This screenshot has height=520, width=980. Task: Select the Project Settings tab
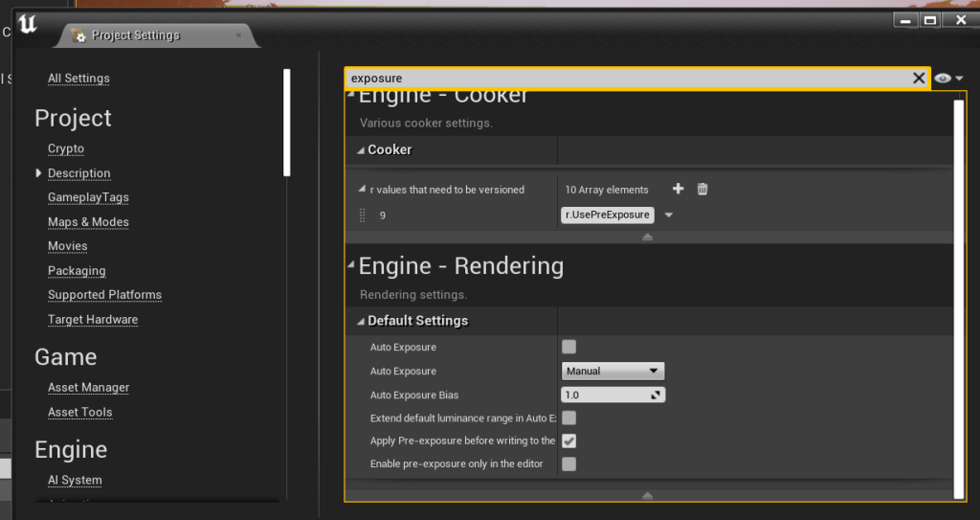click(135, 35)
